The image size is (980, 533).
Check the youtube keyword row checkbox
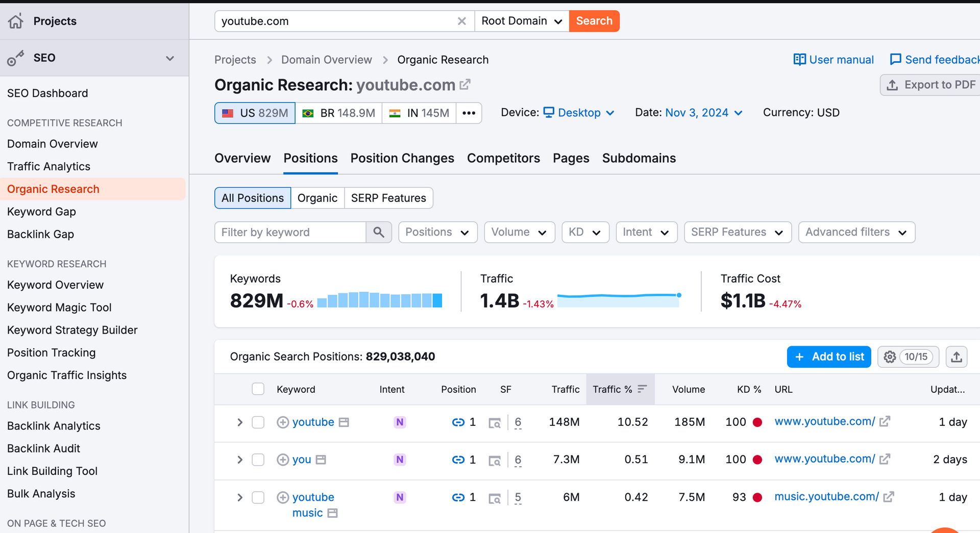point(258,422)
